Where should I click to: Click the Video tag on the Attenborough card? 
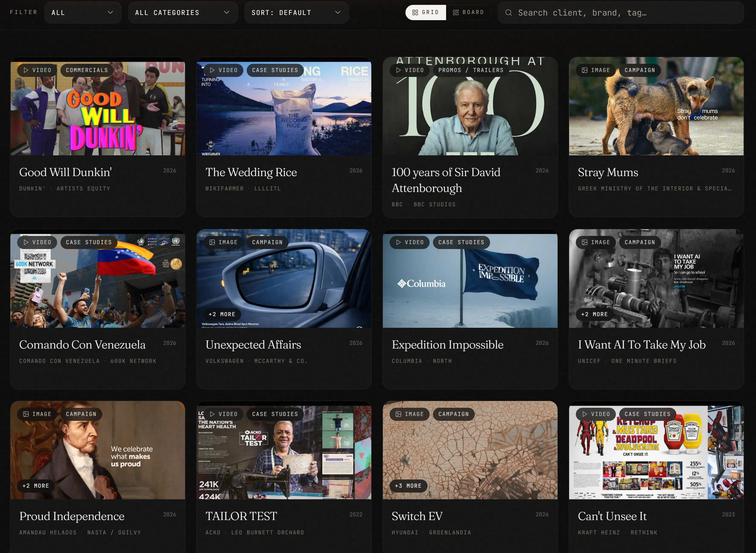click(409, 70)
